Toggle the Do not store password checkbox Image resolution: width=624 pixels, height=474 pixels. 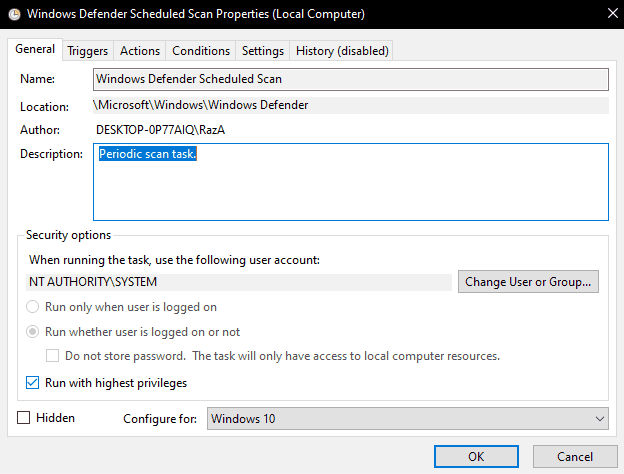pos(52,355)
